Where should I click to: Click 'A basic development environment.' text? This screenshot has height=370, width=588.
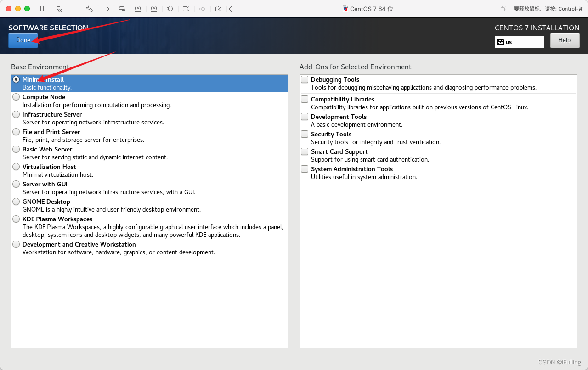tap(356, 125)
